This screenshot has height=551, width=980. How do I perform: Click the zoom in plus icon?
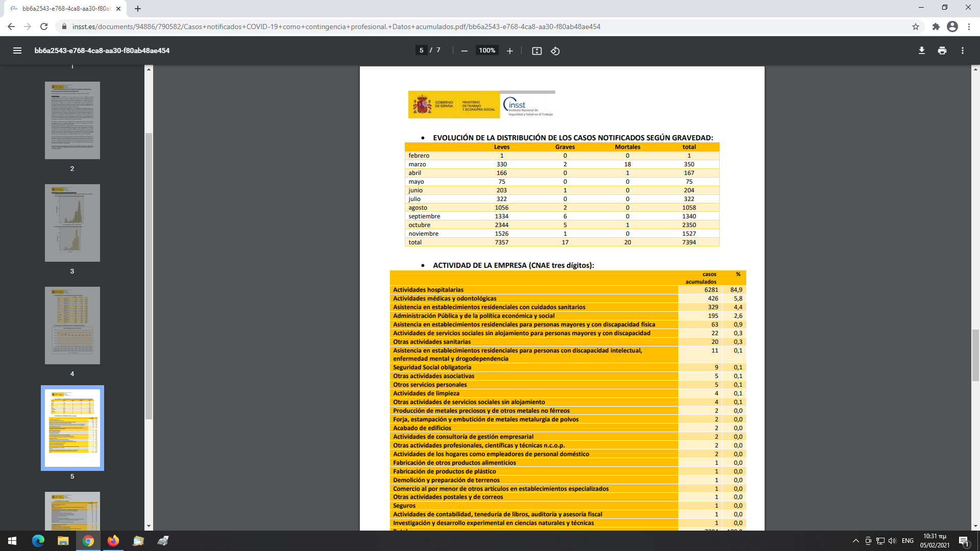click(509, 51)
